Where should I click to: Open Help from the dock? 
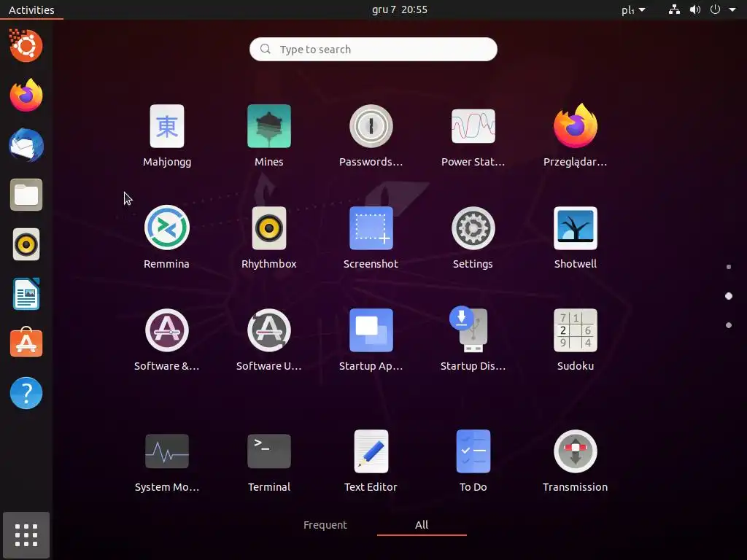26,393
